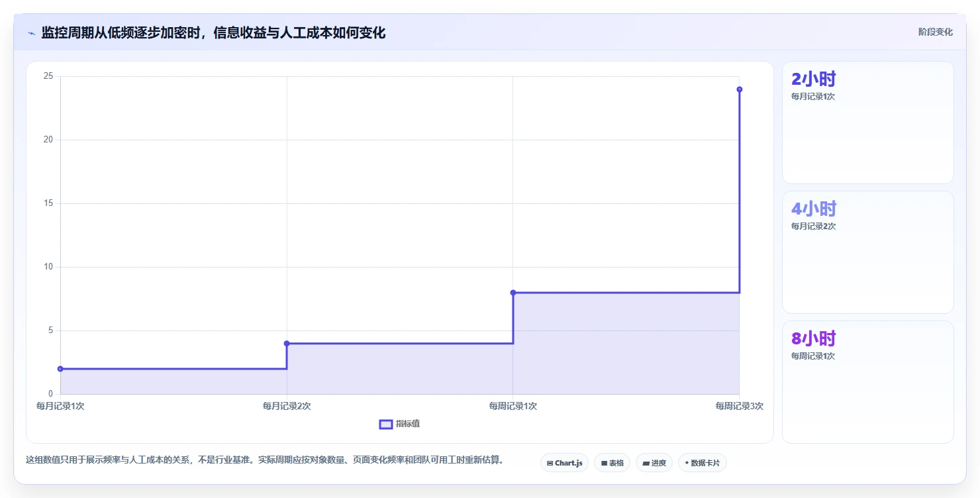
Task: Open the Chart.js chip
Action: click(x=564, y=463)
